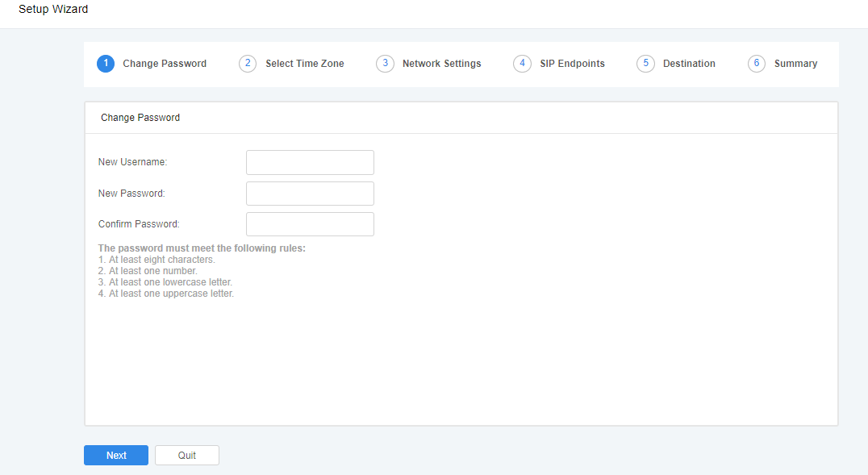View the Summary step
Viewport: 868px width, 475px height.
point(795,64)
